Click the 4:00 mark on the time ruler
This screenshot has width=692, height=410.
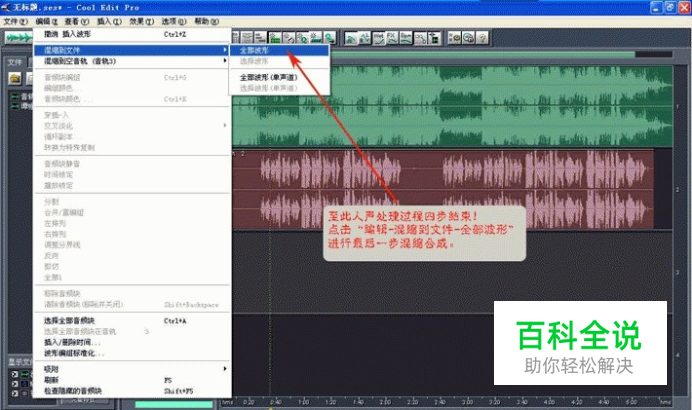pyautogui.click(x=549, y=402)
